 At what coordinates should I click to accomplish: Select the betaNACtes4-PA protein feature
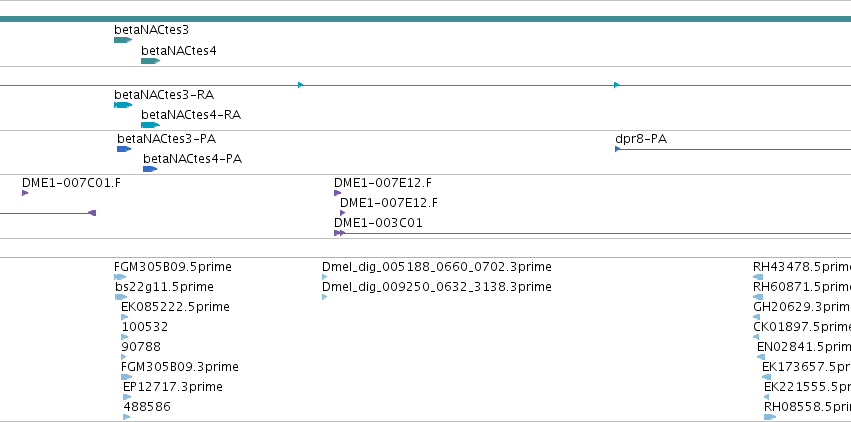coord(193,159)
